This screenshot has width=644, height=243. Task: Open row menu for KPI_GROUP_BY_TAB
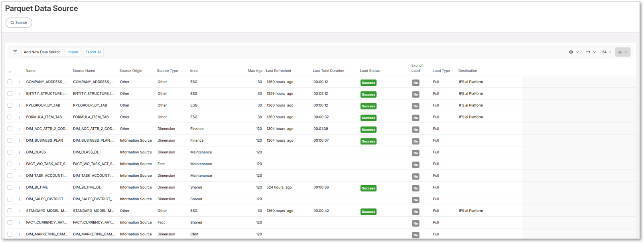click(19, 105)
